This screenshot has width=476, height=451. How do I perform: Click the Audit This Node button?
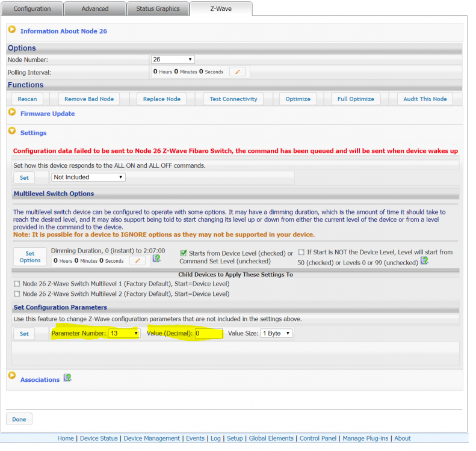[425, 99]
